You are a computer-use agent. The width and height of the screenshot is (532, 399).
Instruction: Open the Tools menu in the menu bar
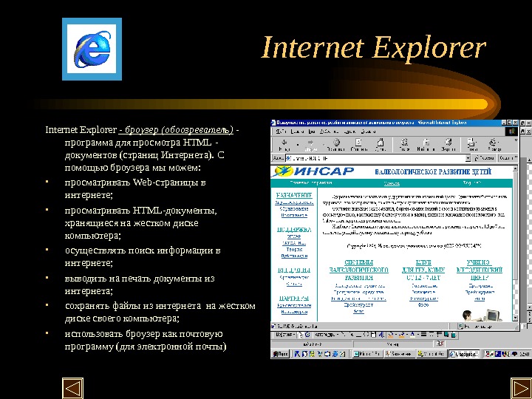pyautogui.click(x=349, y=132)
